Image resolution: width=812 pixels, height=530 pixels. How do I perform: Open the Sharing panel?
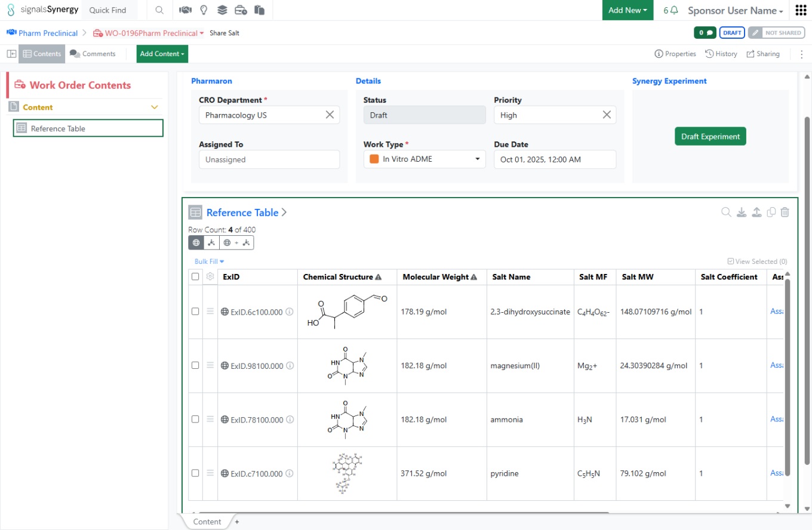click(x=763, y=54)
